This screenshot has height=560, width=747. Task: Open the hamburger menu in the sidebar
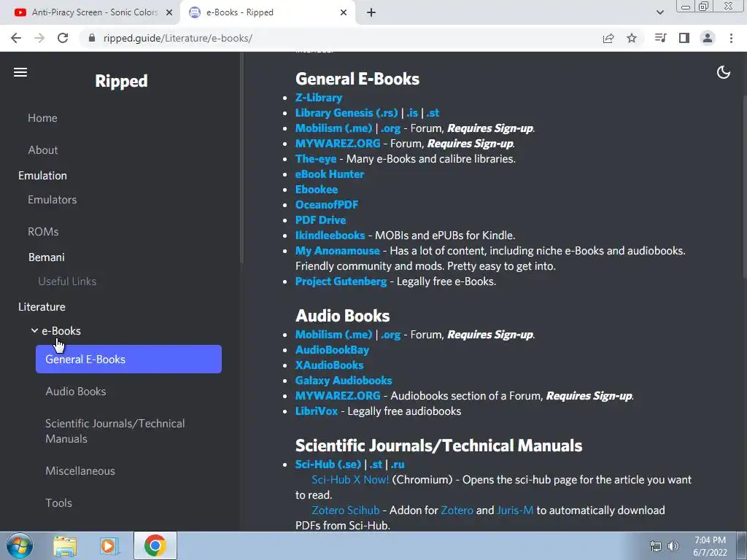(20, 72)
